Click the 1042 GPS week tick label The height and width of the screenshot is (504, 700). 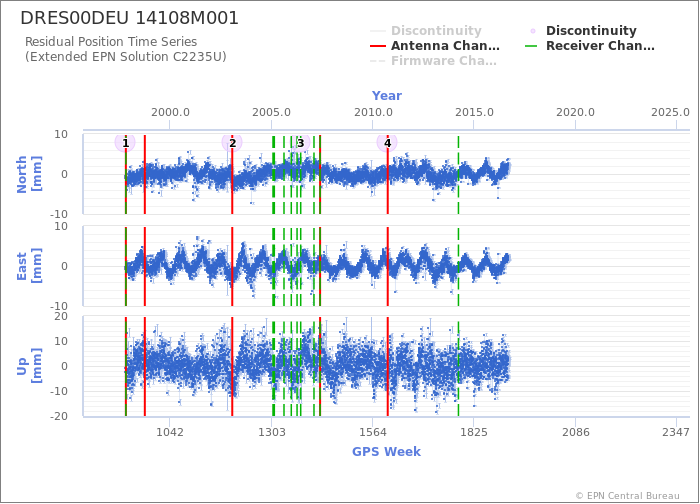[170, 432]
